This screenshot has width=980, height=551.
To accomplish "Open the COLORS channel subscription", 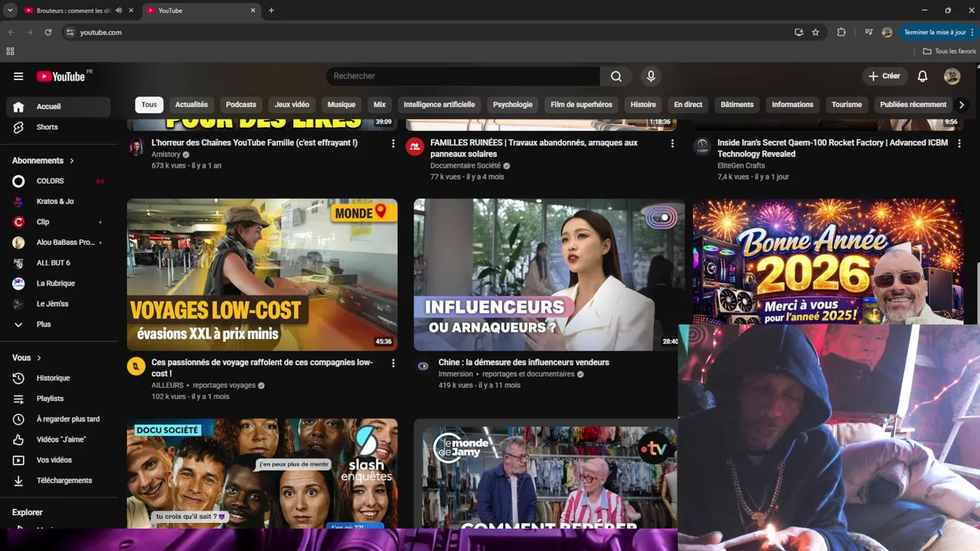I will click(x=58, y=181).
